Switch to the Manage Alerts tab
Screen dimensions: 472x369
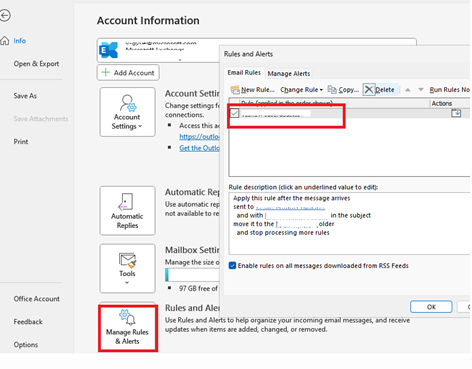click(x=289, y=73)
